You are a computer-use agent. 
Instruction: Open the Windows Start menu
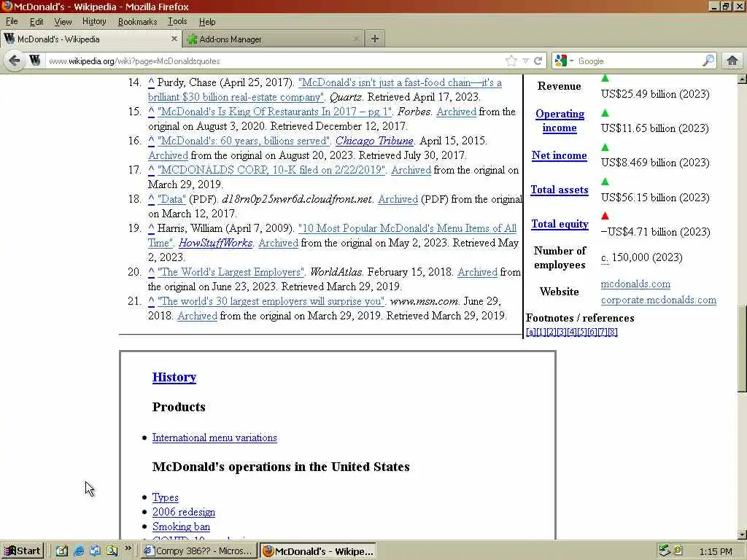coord(23,551)
